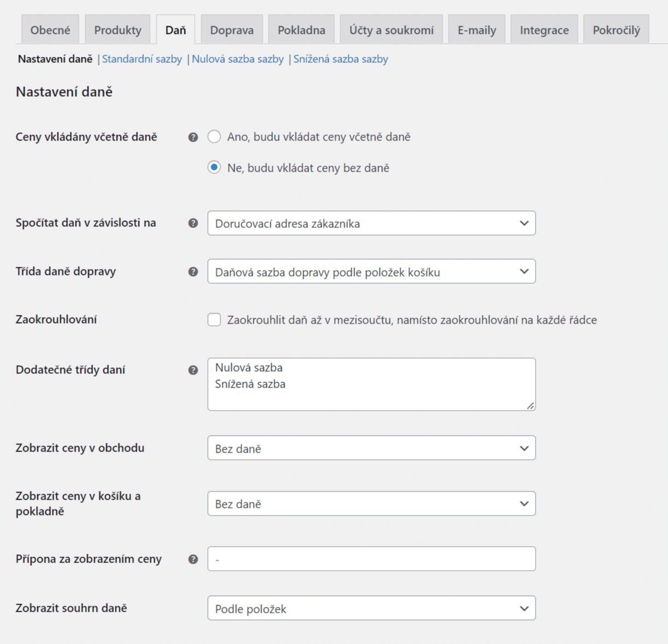This screenshot has width=668, height=644.
Task: Open the Produkty tab
Action: (x=118, y=30)
